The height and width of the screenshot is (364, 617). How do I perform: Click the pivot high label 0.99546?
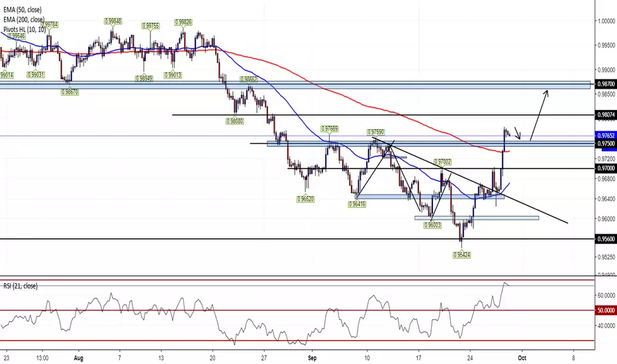pos(17,36)
